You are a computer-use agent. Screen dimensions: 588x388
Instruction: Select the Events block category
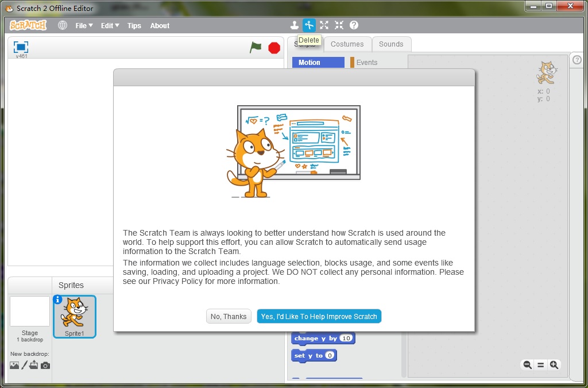click(x=363, y=62)
